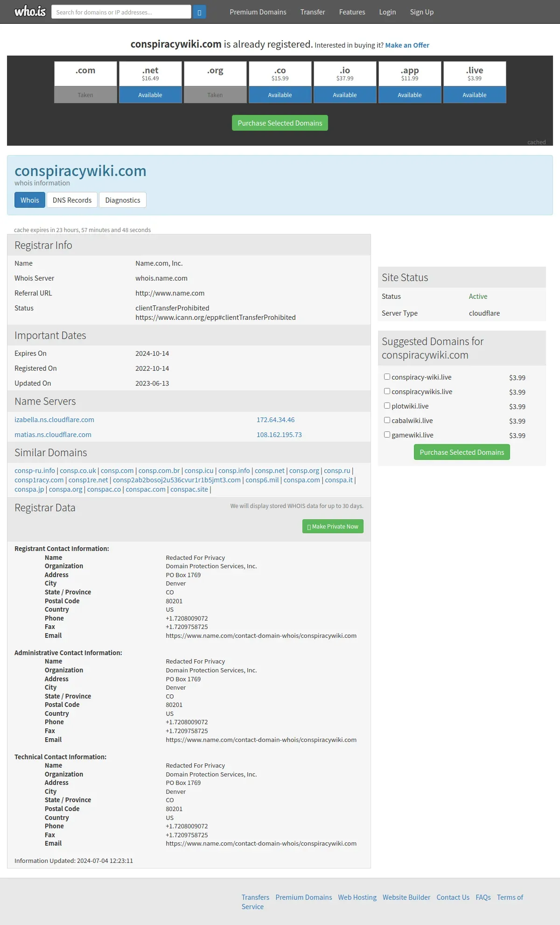
Task: Open the Terms of Service footer link
Action: point(510,897)
